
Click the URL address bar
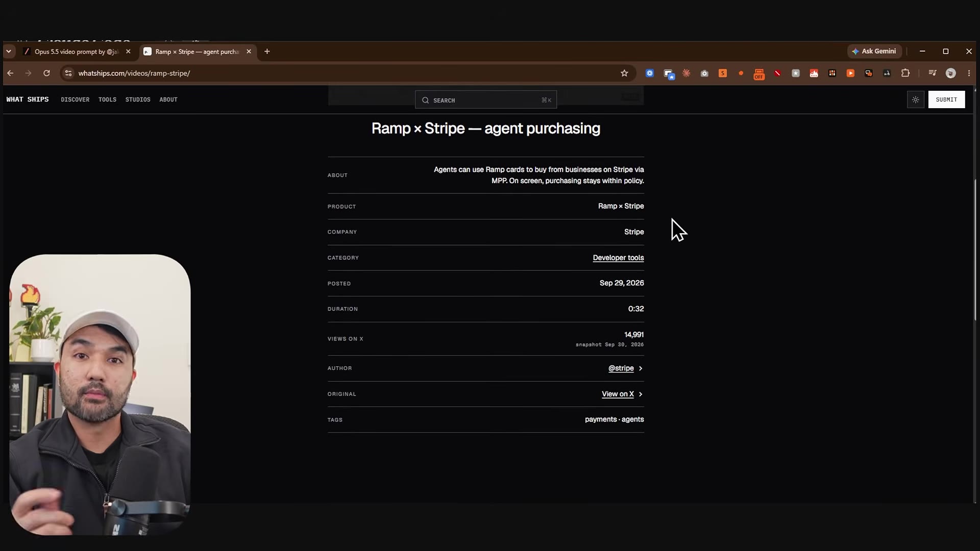[x=347, y=73]
